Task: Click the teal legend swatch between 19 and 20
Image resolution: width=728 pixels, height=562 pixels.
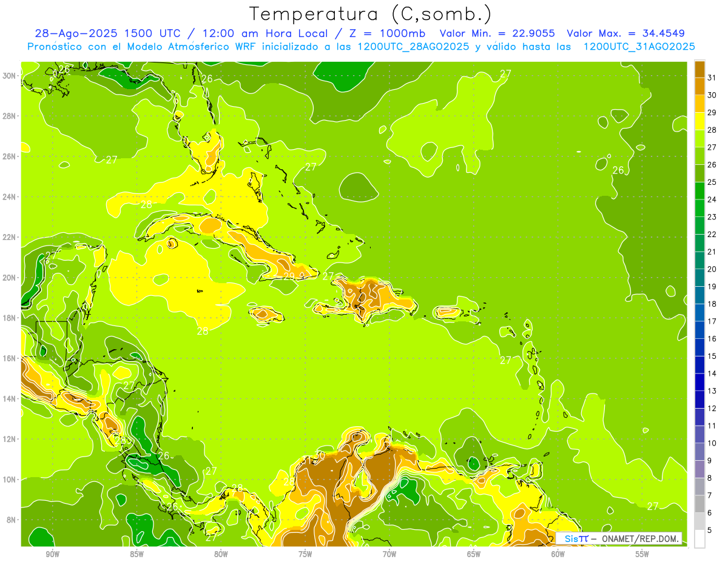Action: tap(699, 278)
